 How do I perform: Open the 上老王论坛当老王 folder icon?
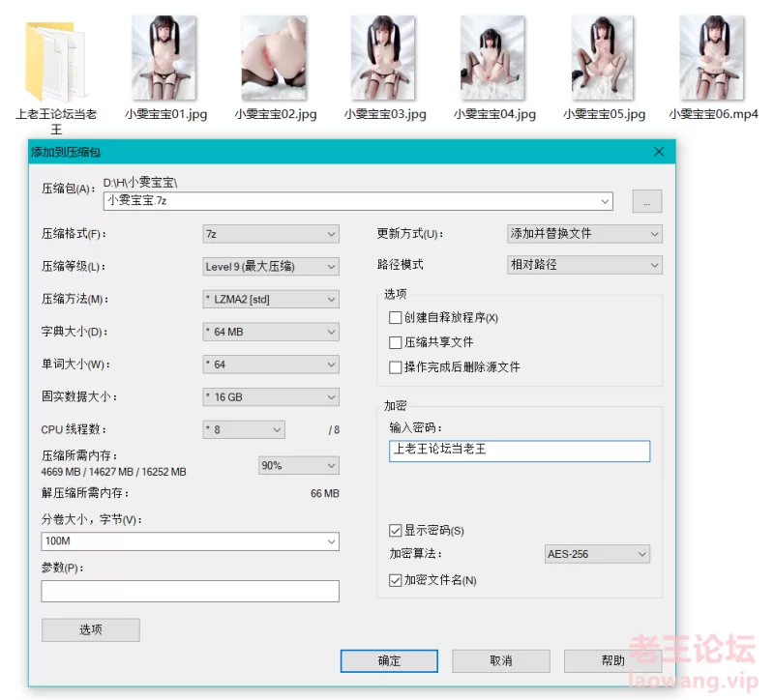coord(56,60)
